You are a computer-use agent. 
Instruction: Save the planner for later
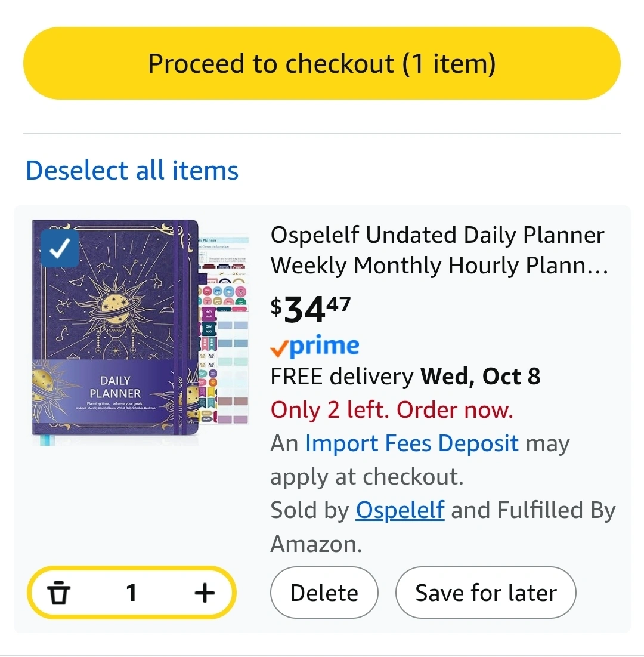[x=485, y=593]
